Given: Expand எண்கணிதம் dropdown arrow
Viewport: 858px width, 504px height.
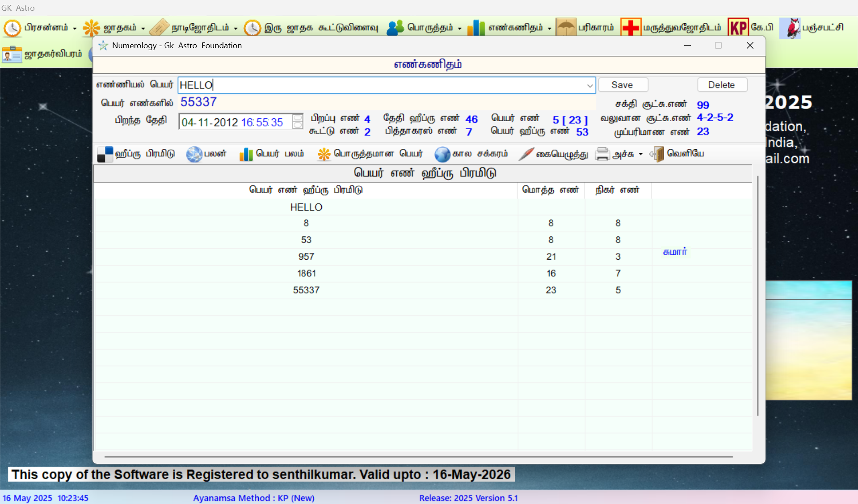Looking at the screenshot, I should click(549, 29).
